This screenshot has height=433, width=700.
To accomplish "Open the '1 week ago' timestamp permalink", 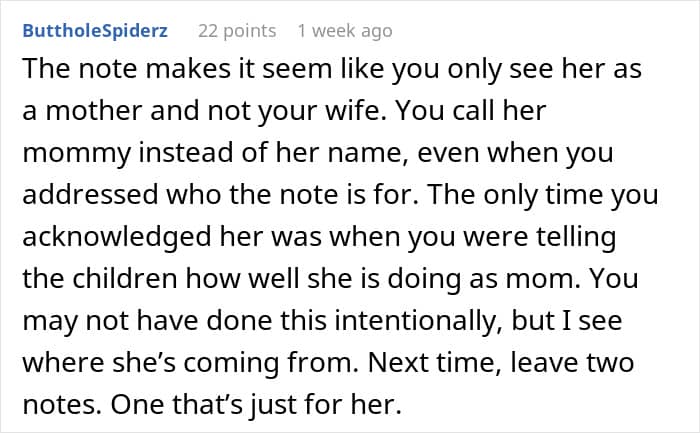I will (344, 31).
